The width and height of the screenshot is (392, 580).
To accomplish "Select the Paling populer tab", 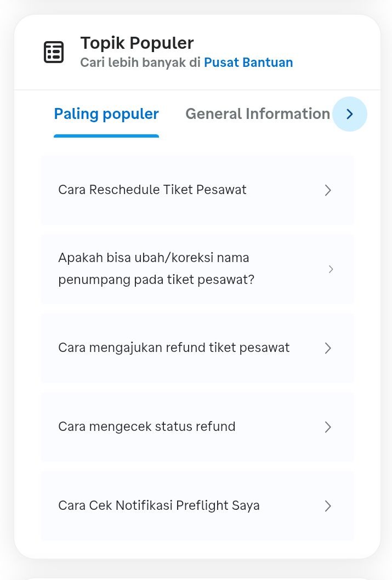I will coord(106,114).
